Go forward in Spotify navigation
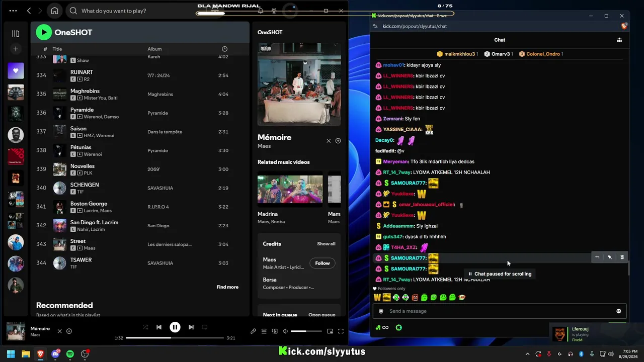 [x=40, y=11]
